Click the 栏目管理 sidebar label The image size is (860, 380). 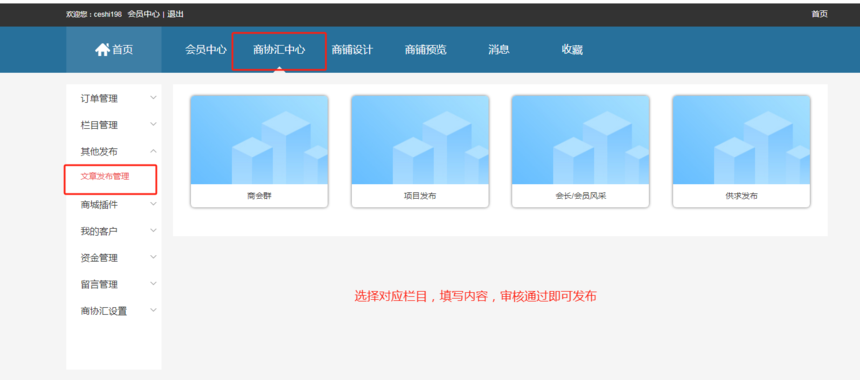click(x=99, y=125)
